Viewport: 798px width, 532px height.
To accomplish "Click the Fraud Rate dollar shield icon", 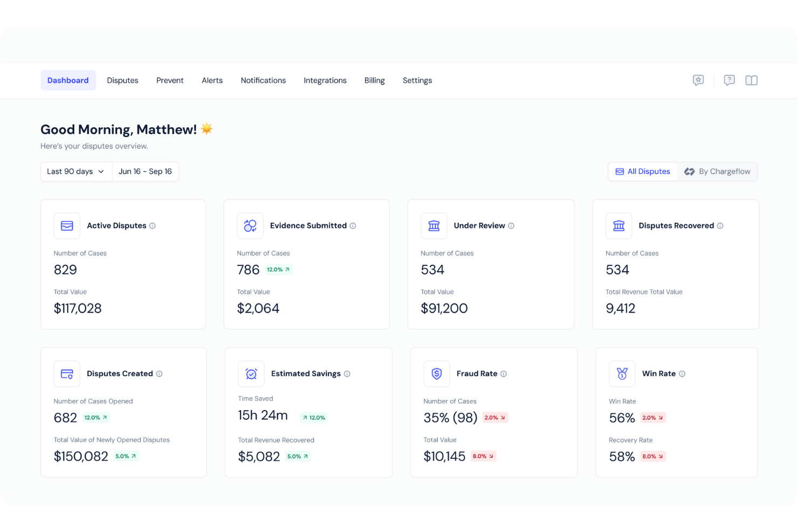I will coord(437,374).
